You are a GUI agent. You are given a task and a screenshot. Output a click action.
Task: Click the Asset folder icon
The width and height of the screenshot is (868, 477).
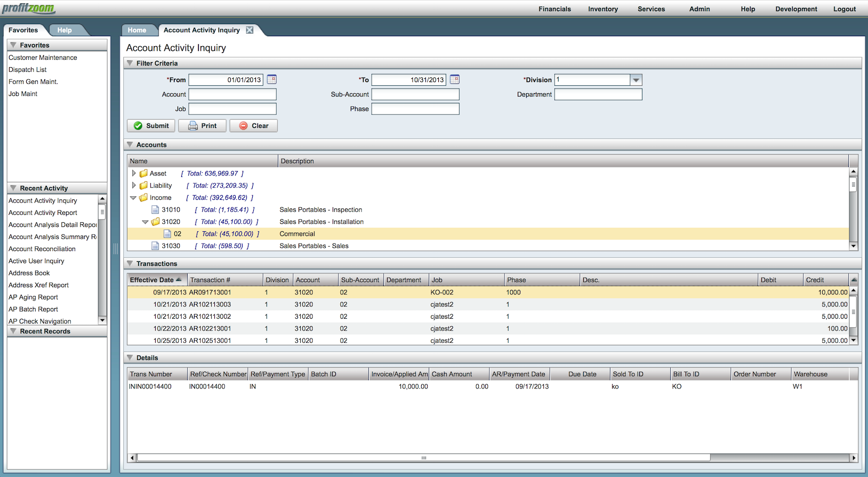tap(143, 174)
